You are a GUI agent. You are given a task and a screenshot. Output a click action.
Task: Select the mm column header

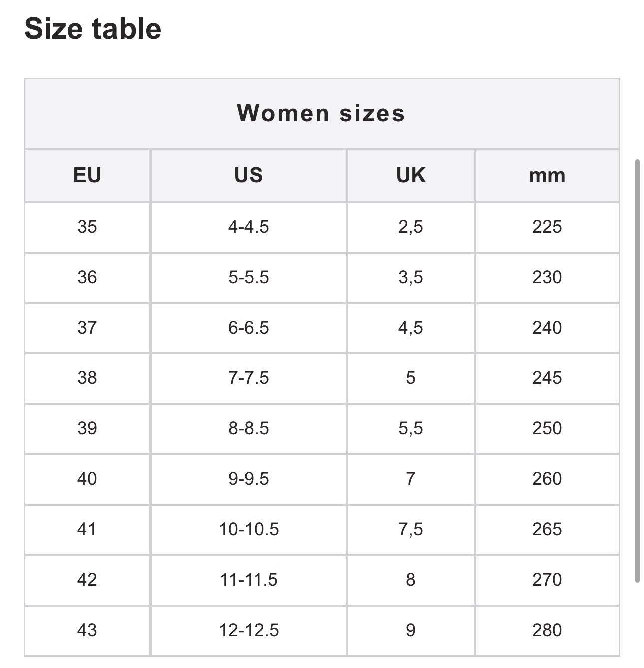click(x=547, y=175)
